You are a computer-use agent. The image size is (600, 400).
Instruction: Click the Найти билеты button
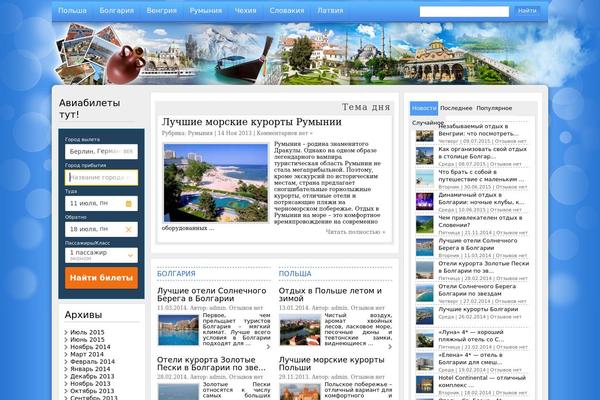click(x=101, y=278)
